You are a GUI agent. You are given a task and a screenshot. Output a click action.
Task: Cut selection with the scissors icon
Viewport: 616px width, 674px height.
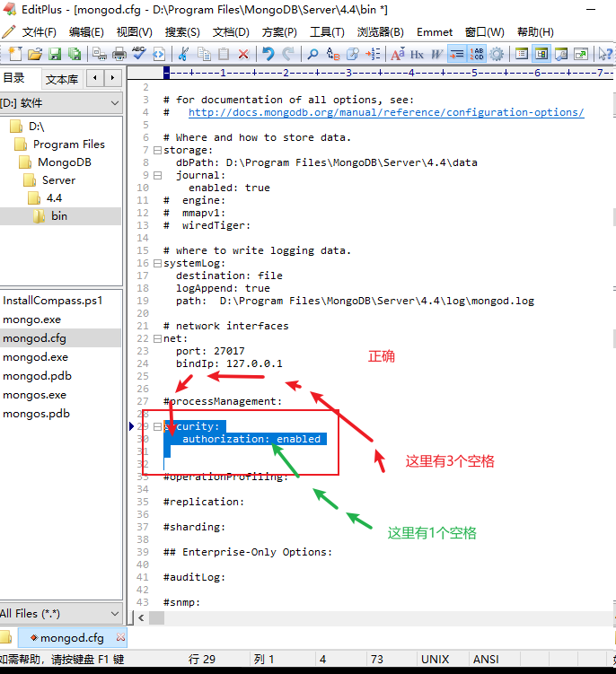184,54
